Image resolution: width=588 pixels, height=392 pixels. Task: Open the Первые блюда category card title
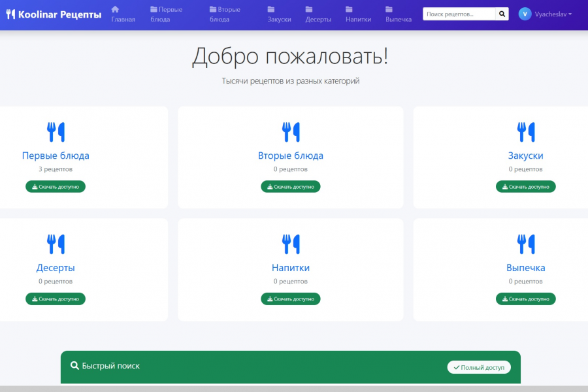pyautogui.click(x=56, y=155)
